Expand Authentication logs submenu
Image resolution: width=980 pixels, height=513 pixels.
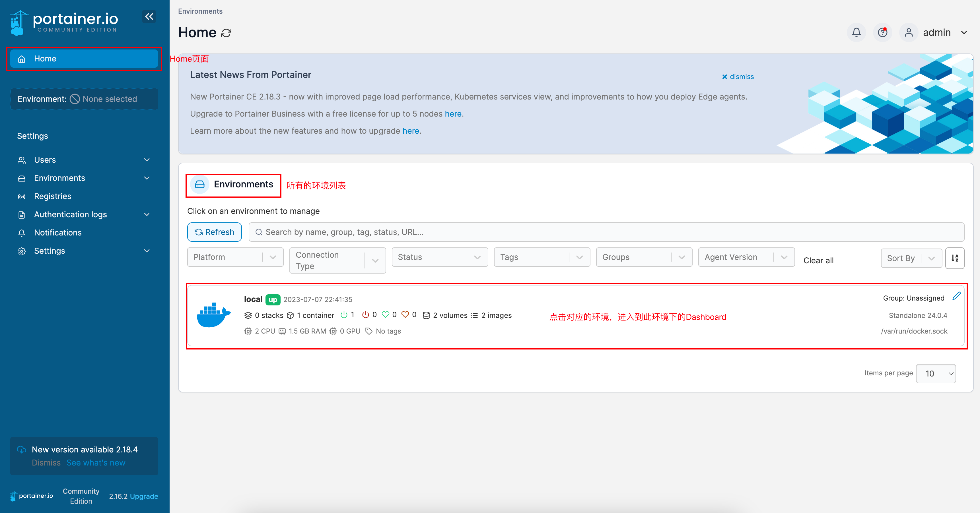point(84,214)
